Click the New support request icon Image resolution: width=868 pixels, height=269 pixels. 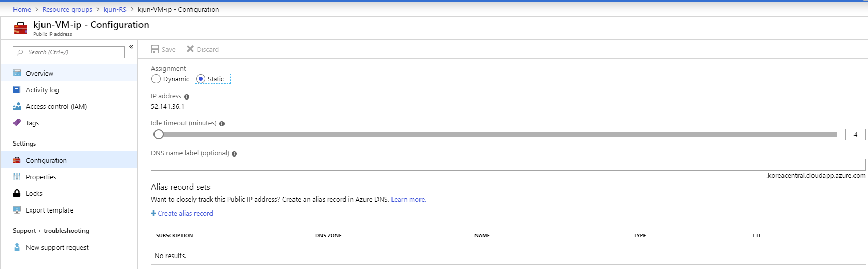point(17,247)
